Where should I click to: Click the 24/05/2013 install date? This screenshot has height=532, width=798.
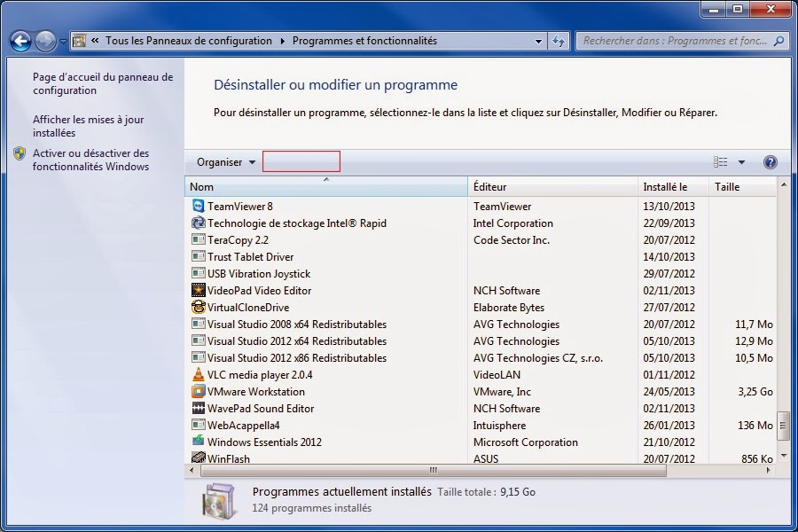click(x=669, y=392)
